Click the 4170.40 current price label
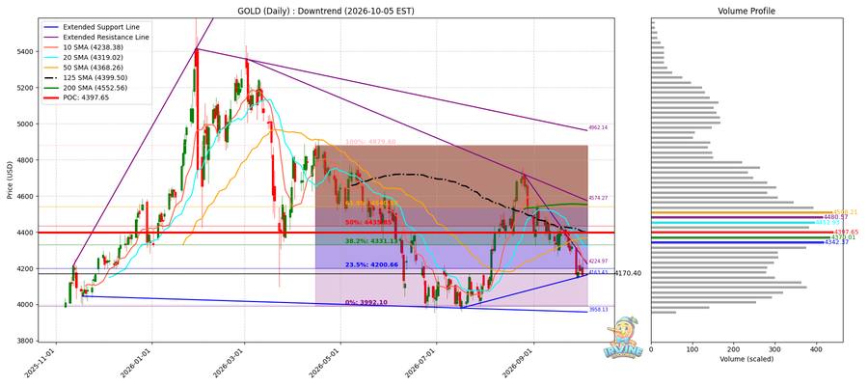Screen dimensions: 868x386 tap(628, 273)
